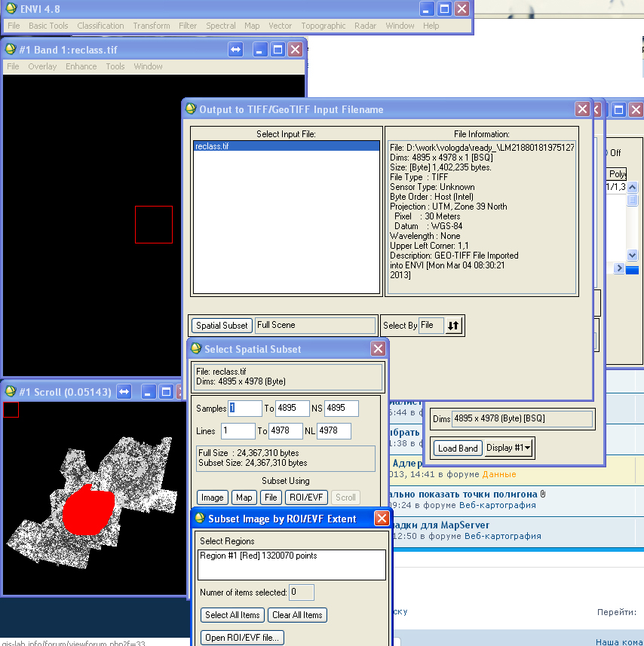Close the Output to TIFF/GeoTIFF Input Filename dialog

coord(582,109)
